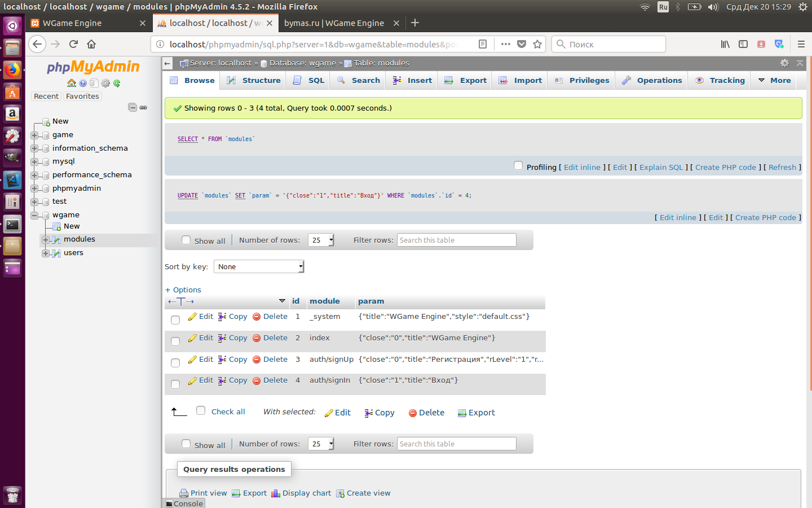Open the phpMyAdmin documentation help icon
The height and width of the screenshot is (508, 812).
83,83
